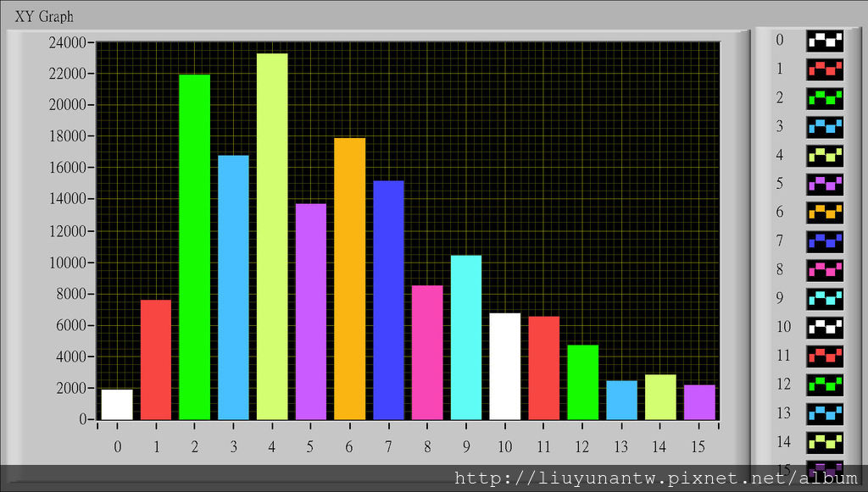The width and height of the screenshot is (868, 492).
Task: Click plot 7 dark blue legend icon
Action: pos(825,241)
